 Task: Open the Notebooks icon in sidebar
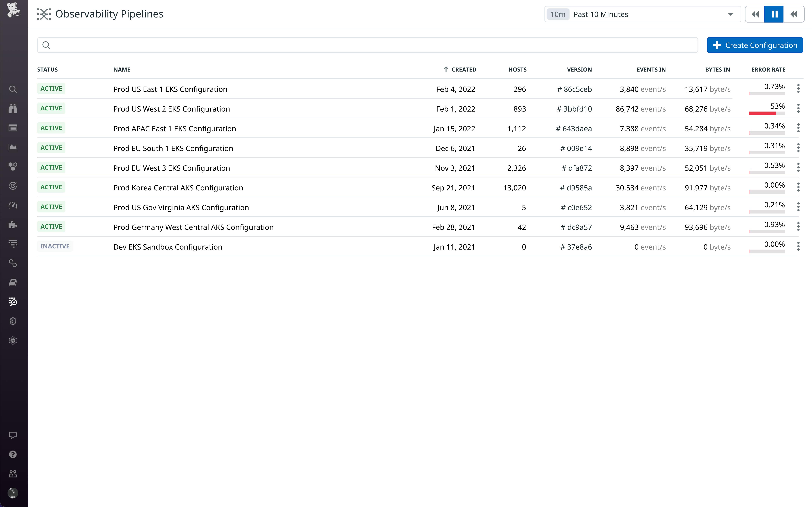pyautogui.click(x=13, y=283)
